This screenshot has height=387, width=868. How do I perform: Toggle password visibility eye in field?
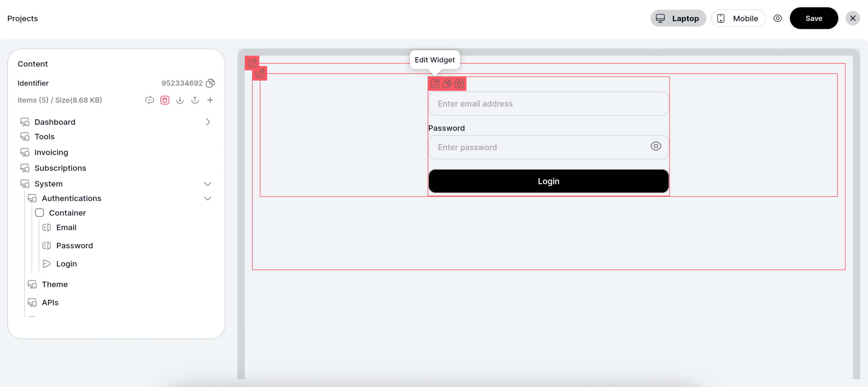click(656, 146)
